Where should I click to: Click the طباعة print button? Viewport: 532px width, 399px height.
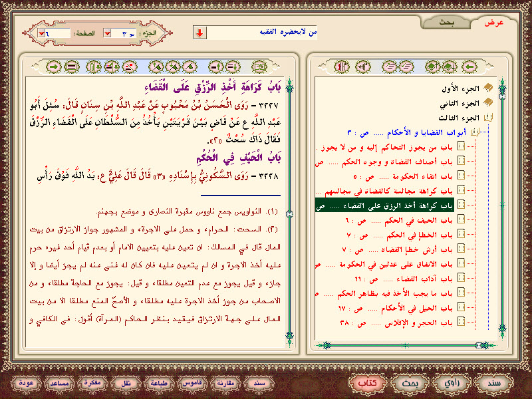coord(159,384)
